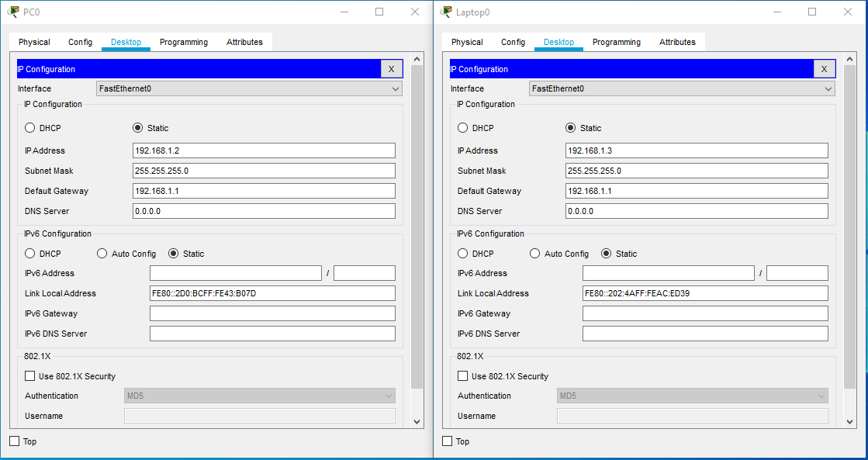Click Link Local Address field in Laptop0
This screenshot has height=460, width=868.
click(x=705, y=293)
